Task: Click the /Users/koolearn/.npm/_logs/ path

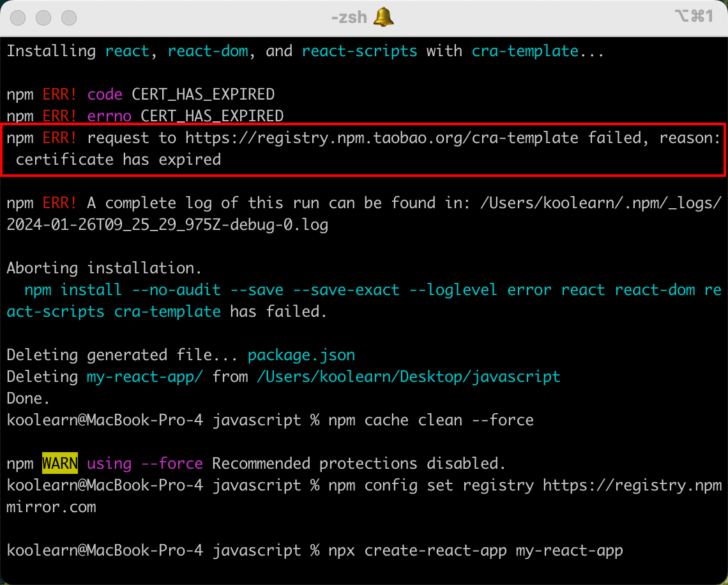Action: [x=601, y=203]
